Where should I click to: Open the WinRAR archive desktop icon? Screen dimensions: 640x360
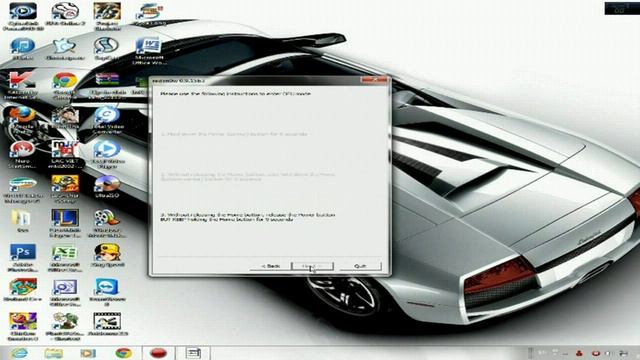107,85
